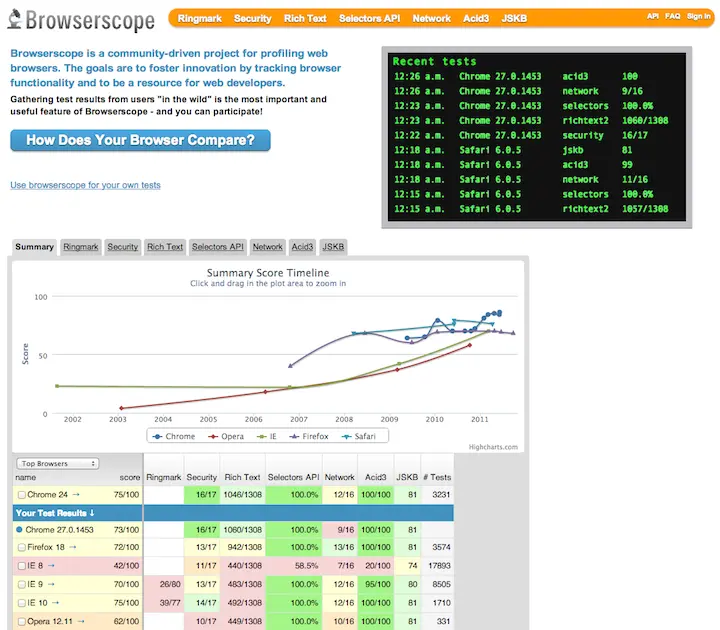Click IE 9 Ringmark cell 26/80
Image resolution: width=720 pixels, height=630 pixels.
164,584
